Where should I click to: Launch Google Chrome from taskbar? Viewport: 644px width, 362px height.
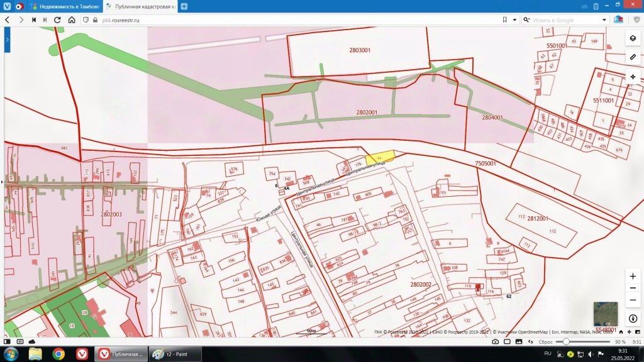pos(58,354)
